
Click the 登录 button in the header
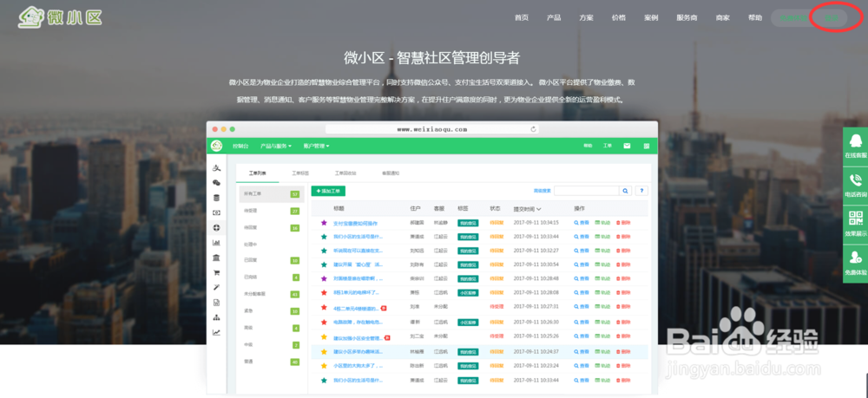(x=832, y=17)
